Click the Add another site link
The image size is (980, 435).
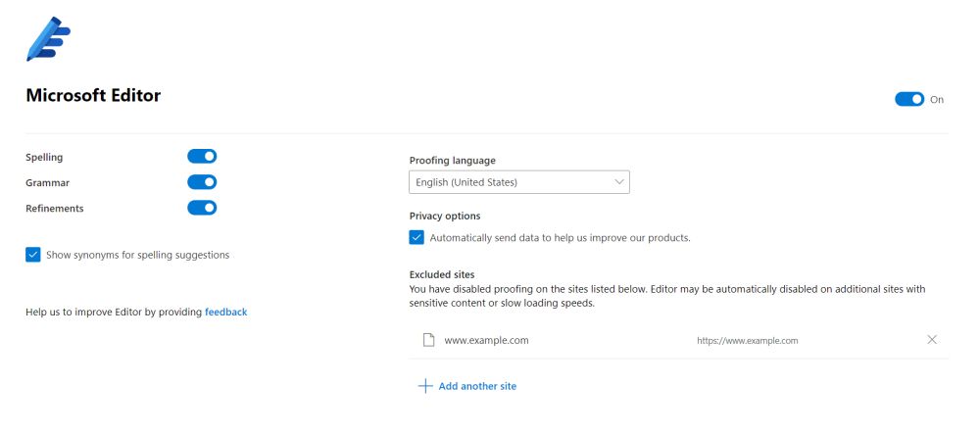(x=477, y=386)
